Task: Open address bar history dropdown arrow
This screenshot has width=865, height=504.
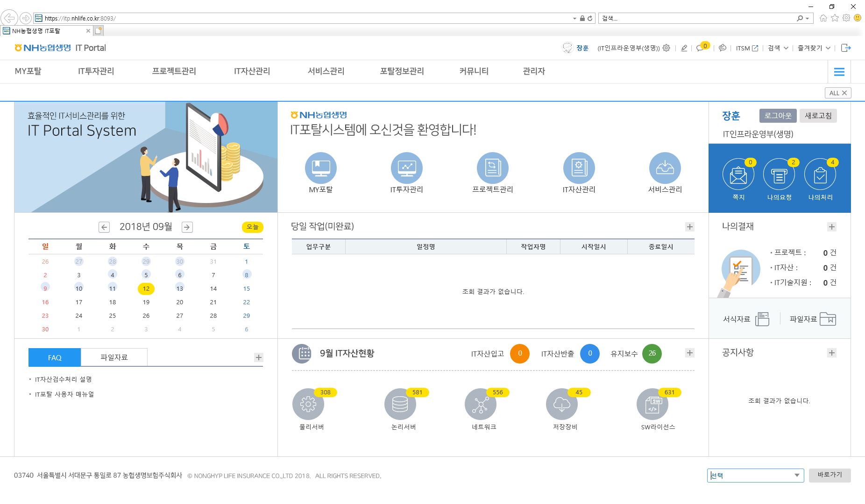Action: pos(574,18)
